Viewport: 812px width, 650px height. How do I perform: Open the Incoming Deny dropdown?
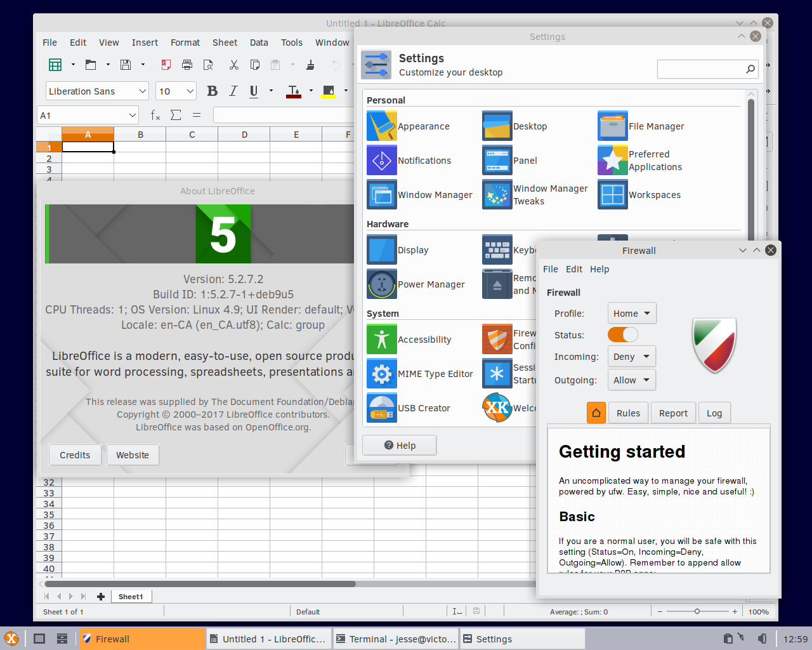click(x=631, y=357)
